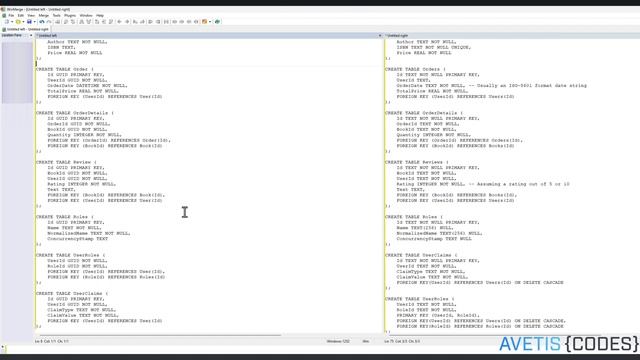Click the Current Difference toolbar icon
640x360 pixels.
(104, 22)
